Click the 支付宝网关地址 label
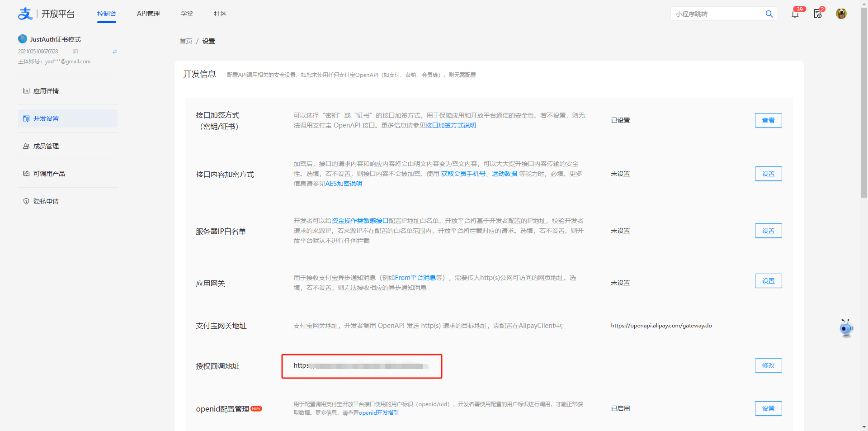 [221, 326]
